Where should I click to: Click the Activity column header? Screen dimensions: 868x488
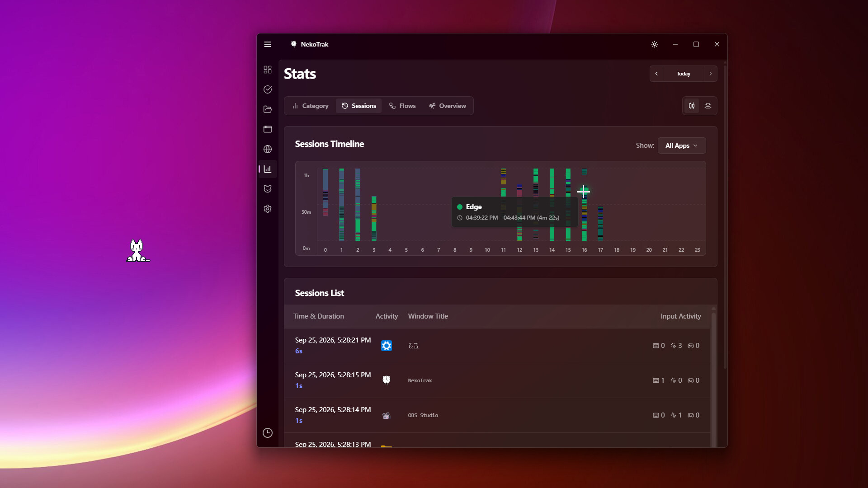(x=387, y=316)
